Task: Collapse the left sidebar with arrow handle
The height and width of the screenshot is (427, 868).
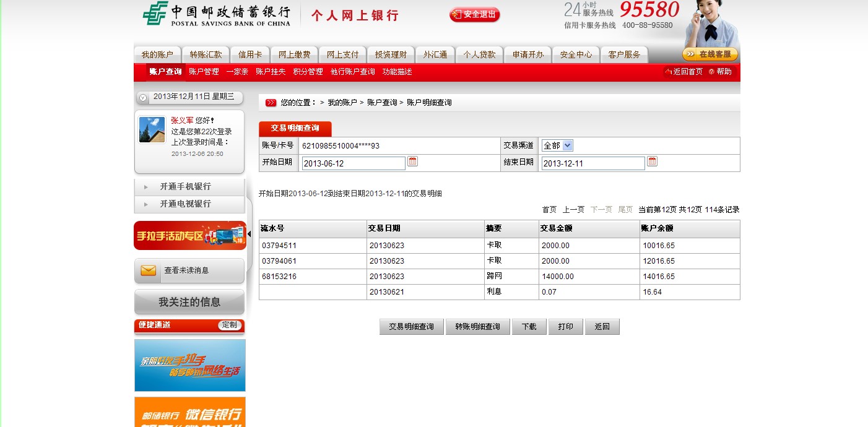Action: (x=249, y=234)
